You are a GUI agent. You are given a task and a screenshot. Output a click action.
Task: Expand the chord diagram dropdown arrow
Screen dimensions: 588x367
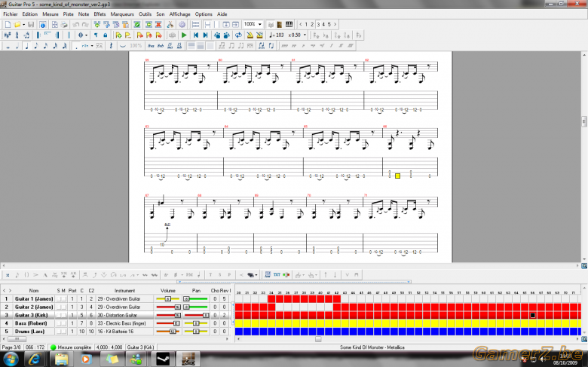click(x=256, y=275)
